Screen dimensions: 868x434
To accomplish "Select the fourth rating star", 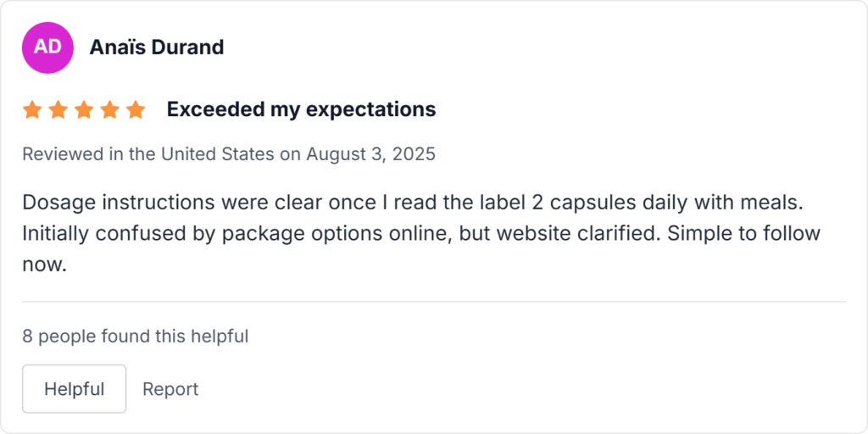I will pyautogui.click(x=110, y=109).
